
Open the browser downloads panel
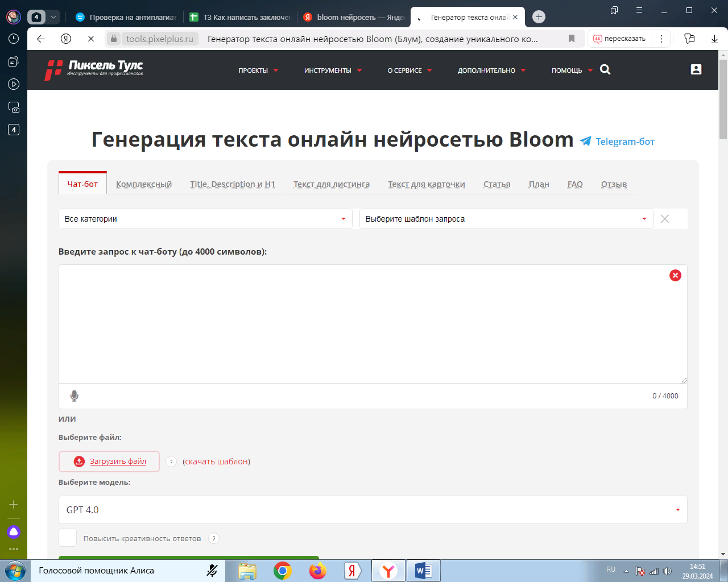click(x=715, y=39)
